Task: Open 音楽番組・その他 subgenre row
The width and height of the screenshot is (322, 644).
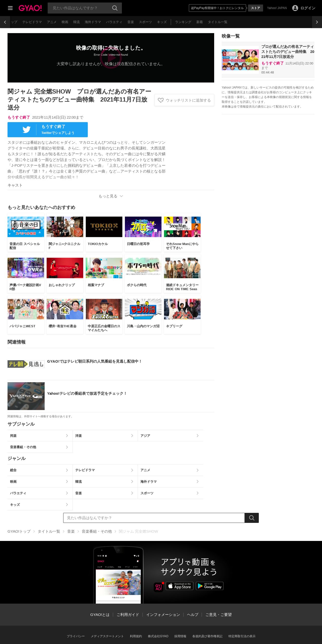Action: (40, 447)
